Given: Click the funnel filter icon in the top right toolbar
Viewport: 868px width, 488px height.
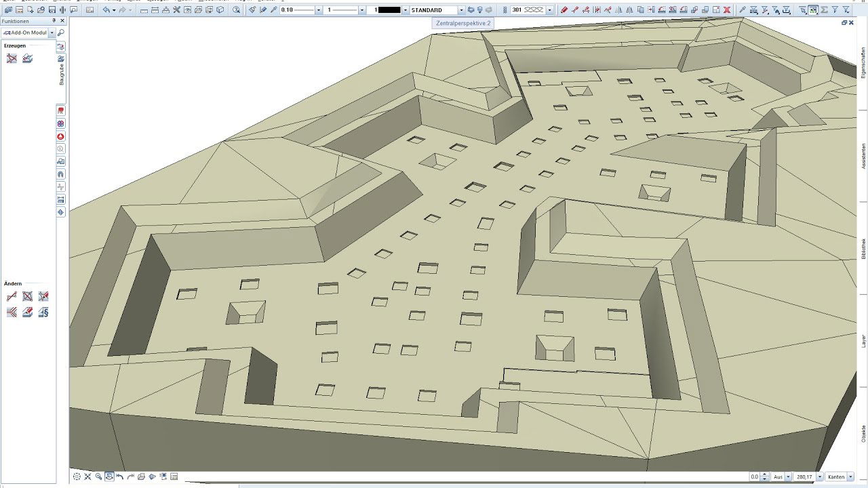Looking at the screenshot, I should tap(835, 10).
